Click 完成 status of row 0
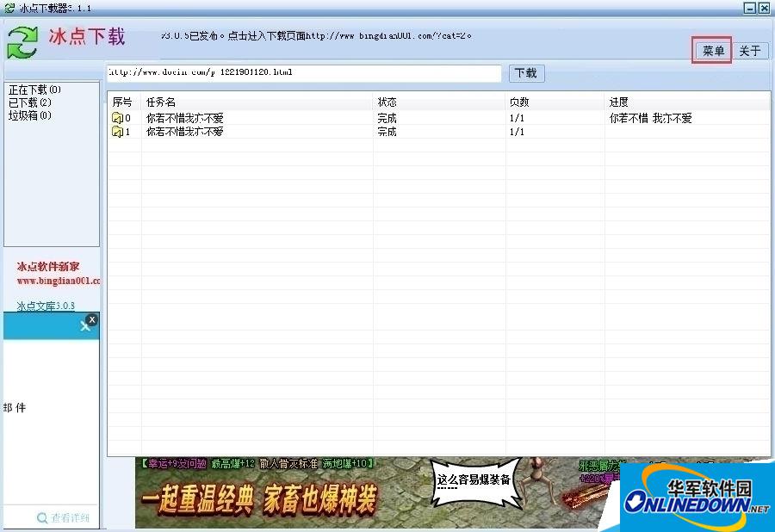Viewport: 775px width, 532px height. [x=387, y=118]
